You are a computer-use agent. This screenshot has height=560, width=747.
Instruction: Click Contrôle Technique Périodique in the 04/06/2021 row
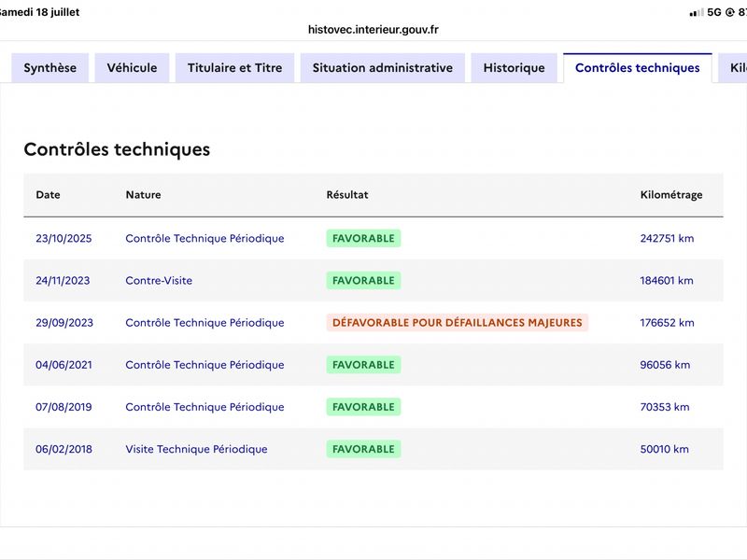coord(204,365)
